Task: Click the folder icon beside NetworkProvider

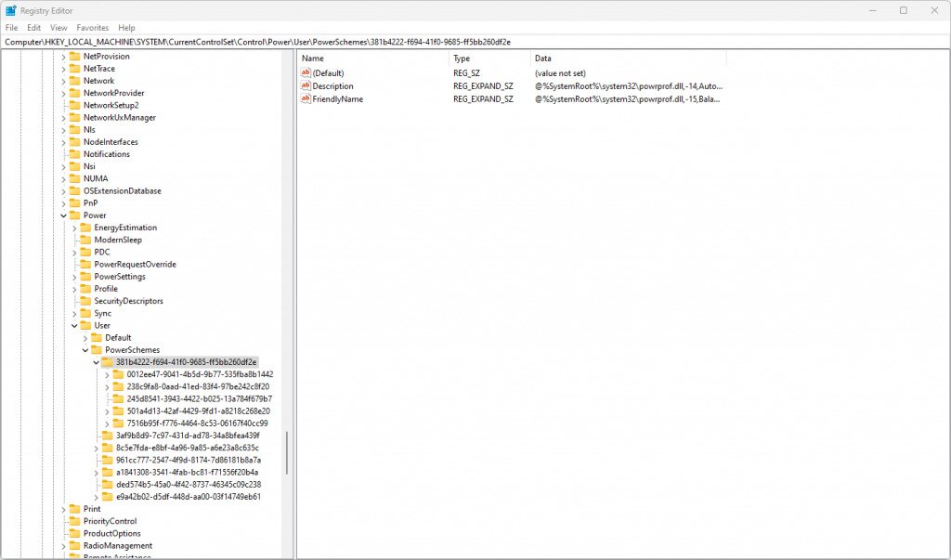Action: [x=75, y=93]
